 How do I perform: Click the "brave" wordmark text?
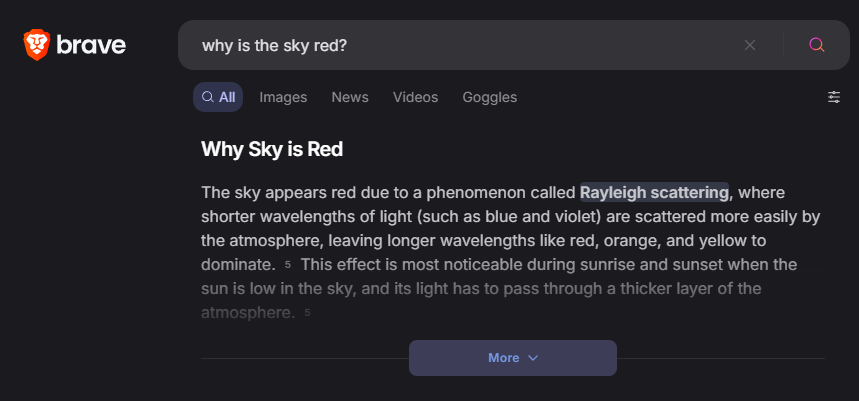point(91,45)
